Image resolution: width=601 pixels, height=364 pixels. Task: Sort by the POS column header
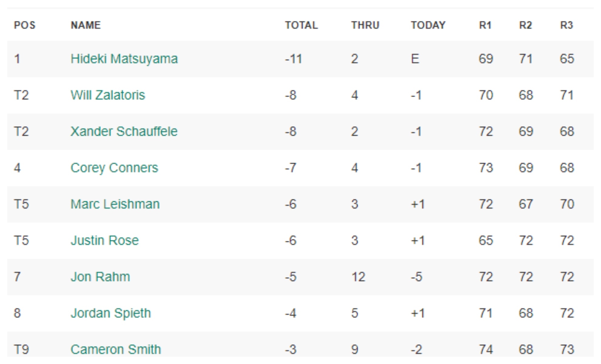click(x=25, y=25)
